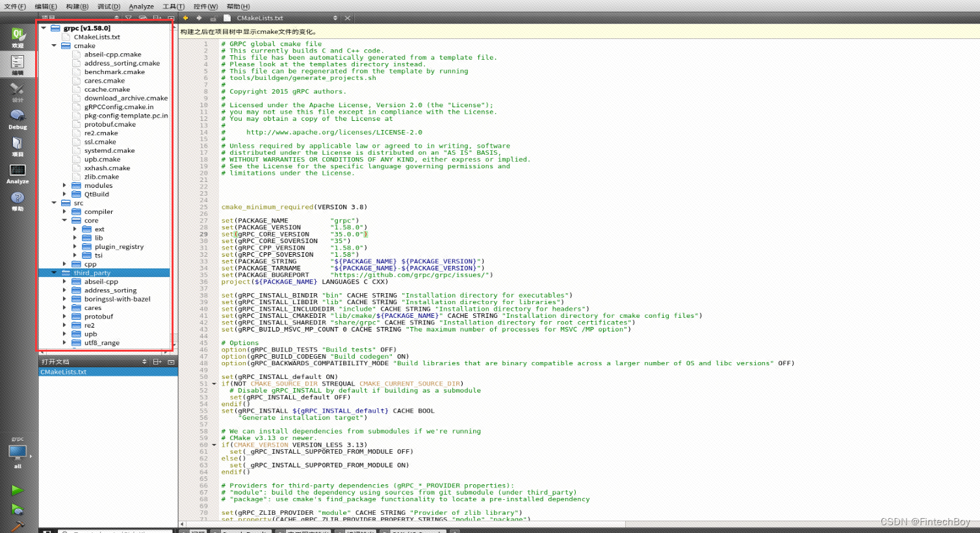This screenshot has height=533, width=980.
Task: Open the 控件(W) menu
Action: (205, 6)
